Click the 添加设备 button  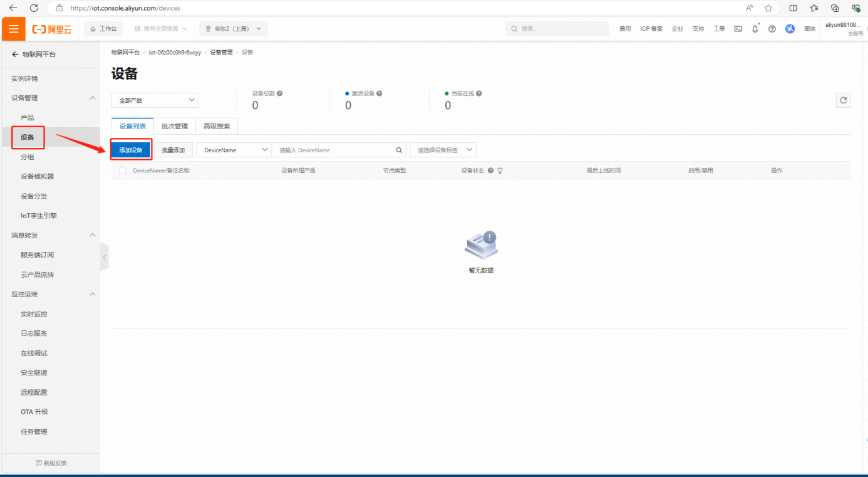(131, 150)
